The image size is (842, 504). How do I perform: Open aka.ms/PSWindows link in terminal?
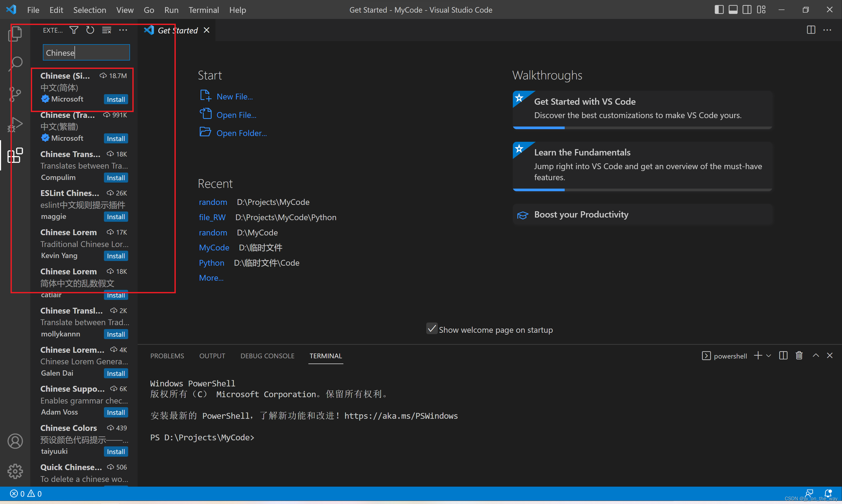[401, 416]
